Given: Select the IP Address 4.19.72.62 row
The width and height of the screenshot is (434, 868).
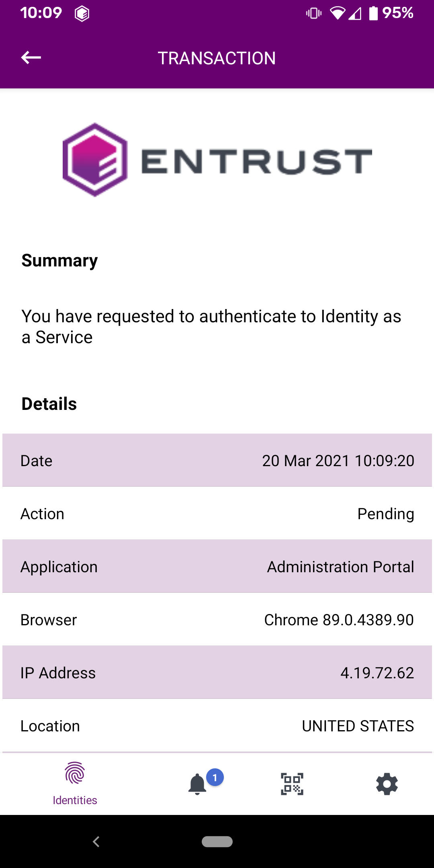Looking at the screenshot, I should click(217, 673).
